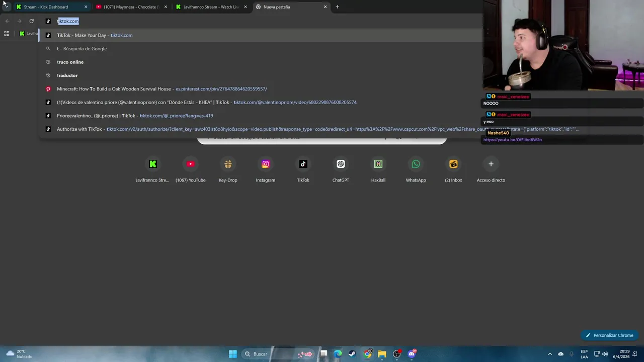Open File Explorer from the taskbar
The width and height of the screenshot is (644, 362).
pyautogui.click(x=382, y=354)
